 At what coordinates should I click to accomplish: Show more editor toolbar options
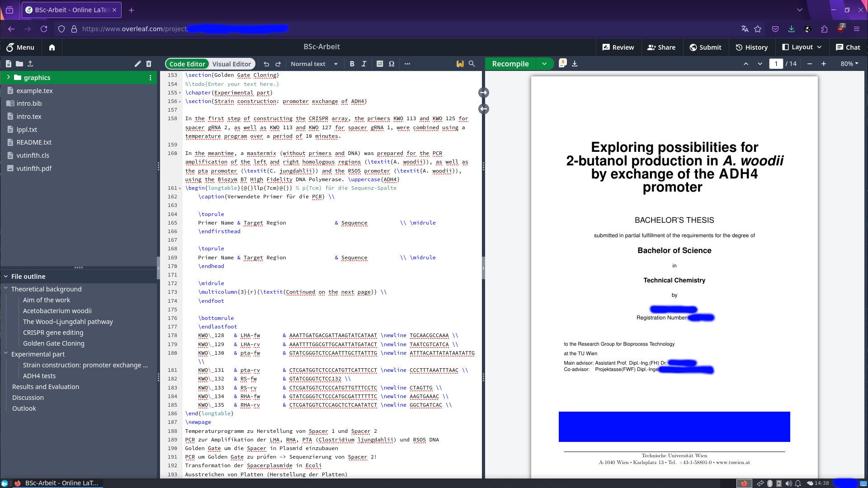[x=407, y=64]
